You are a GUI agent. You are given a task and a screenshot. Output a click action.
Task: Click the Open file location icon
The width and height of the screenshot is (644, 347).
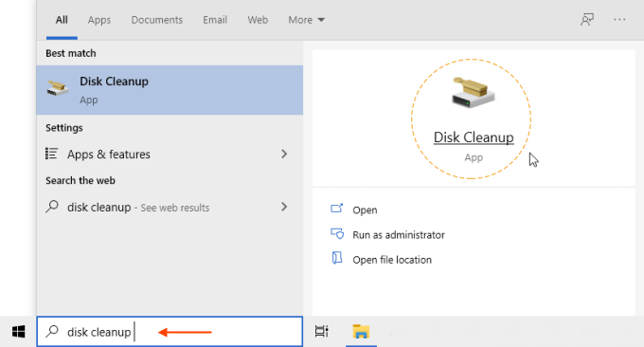click(337, 258)
